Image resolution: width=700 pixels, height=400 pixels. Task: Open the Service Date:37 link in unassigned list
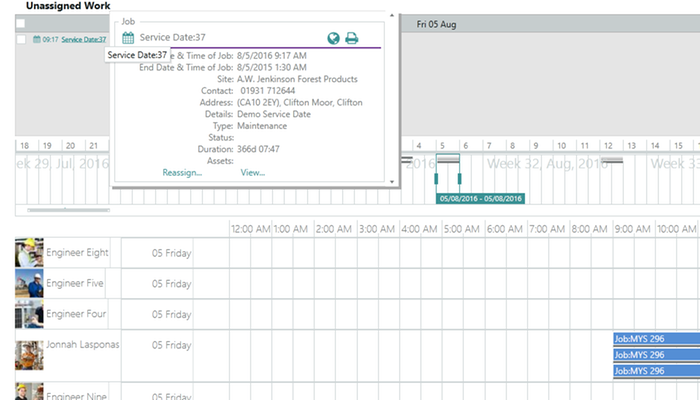point(83,39)
